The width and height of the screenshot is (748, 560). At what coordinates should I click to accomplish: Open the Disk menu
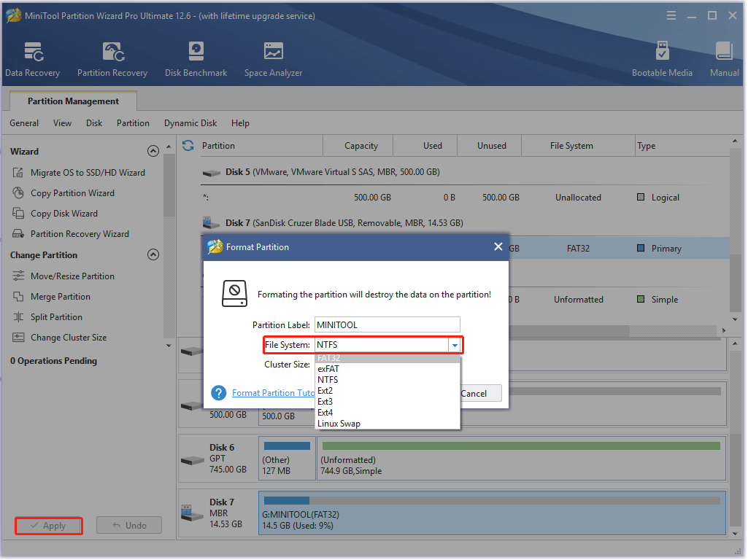tap(94, 123)
